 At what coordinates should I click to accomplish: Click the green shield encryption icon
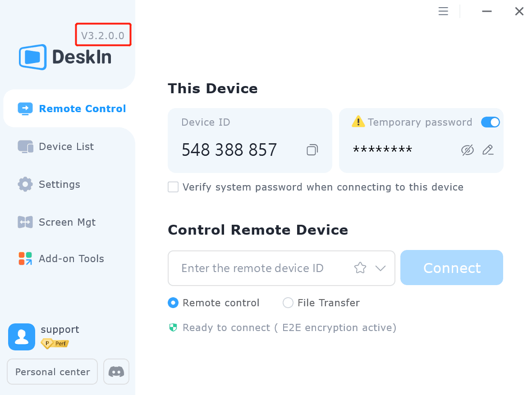173,327
